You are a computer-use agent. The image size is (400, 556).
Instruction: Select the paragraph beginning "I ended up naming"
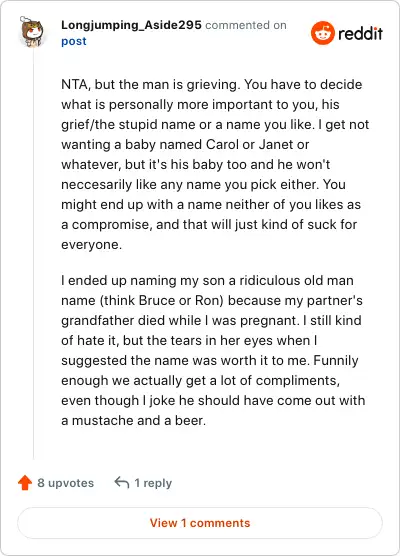click(x=213, y=350)
